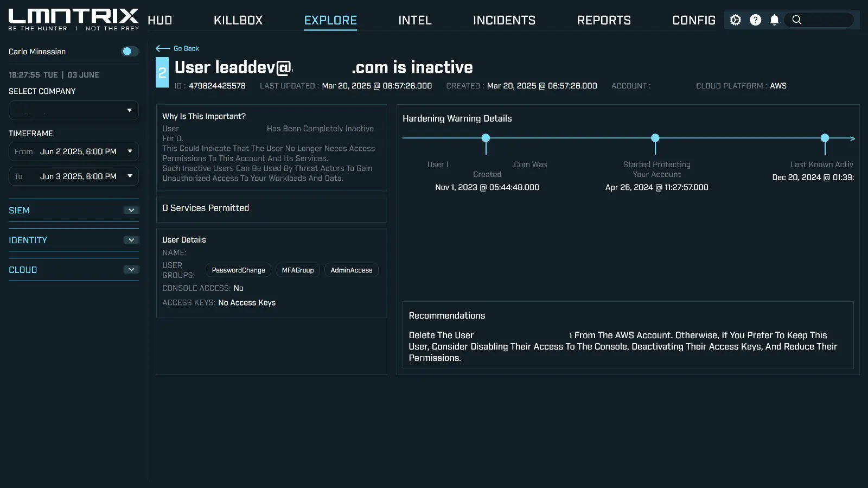
Task: Click the severity 2 badge
Action: 162,73
